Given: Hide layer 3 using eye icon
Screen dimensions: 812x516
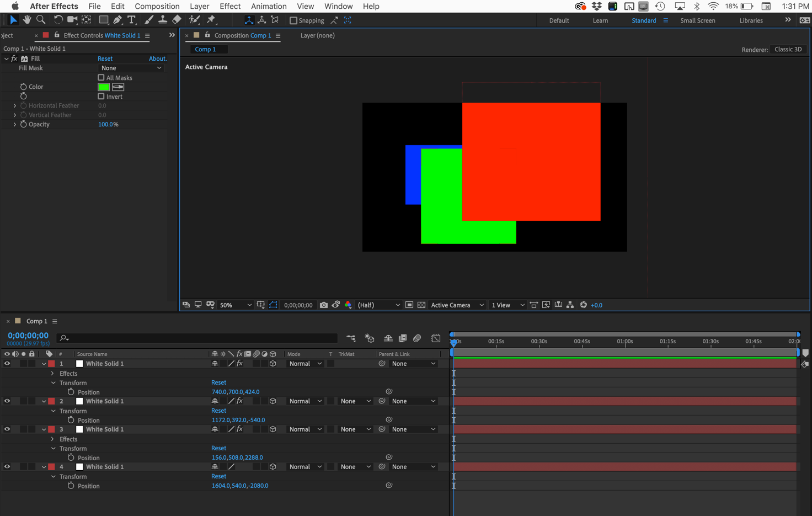Looking at the screenshot, I should point(7,429).
